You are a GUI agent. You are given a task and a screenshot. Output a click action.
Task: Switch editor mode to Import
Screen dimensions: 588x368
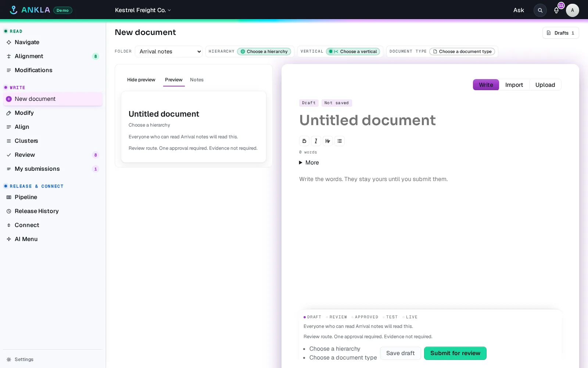[x=514, y=85]
